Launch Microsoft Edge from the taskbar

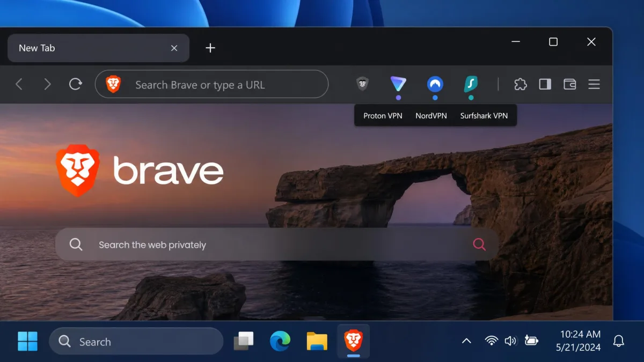pyautogui.click(x=280, y=341)
